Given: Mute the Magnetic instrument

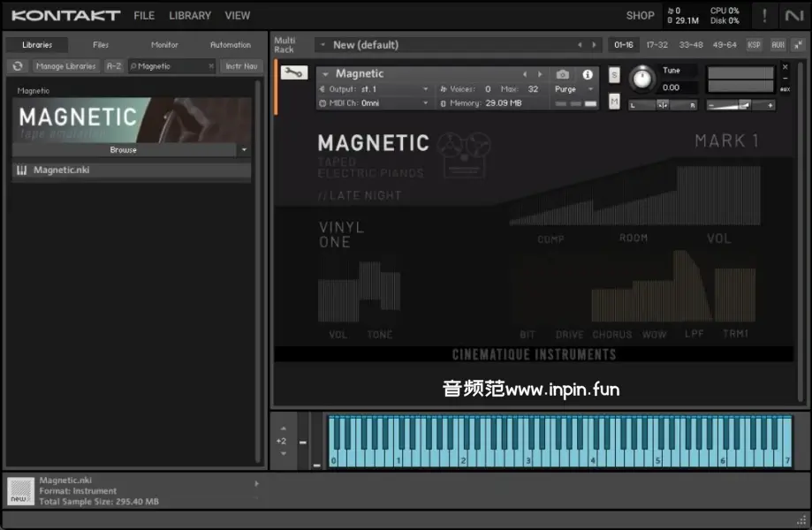Looking at the screenshot, I should (x=614, y=102).
